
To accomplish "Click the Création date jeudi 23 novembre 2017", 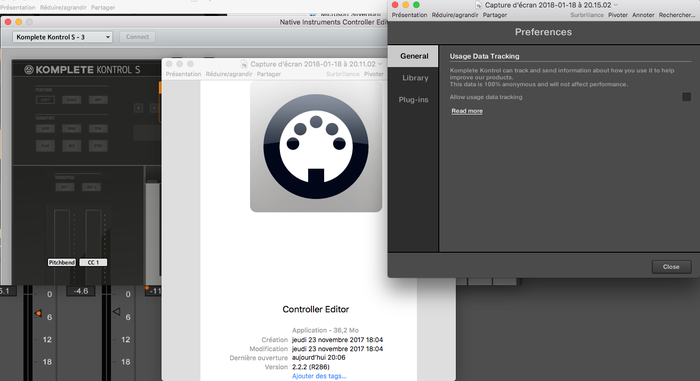I will click(338, 340).
